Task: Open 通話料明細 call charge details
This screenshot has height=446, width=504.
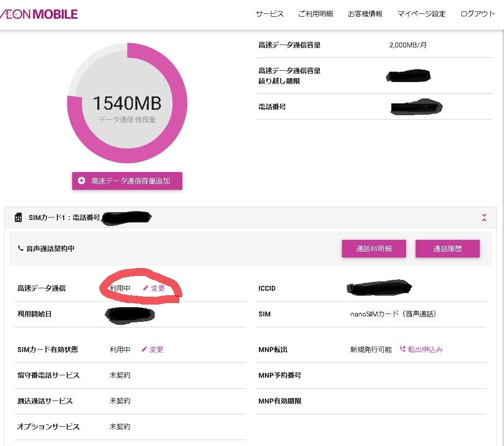Action: tap(374, 249)
